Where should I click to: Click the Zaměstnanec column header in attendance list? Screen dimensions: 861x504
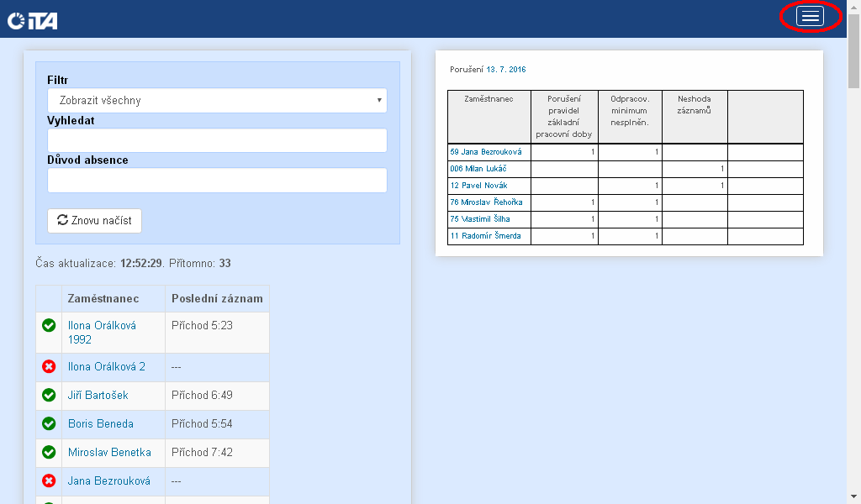[103, 299]
